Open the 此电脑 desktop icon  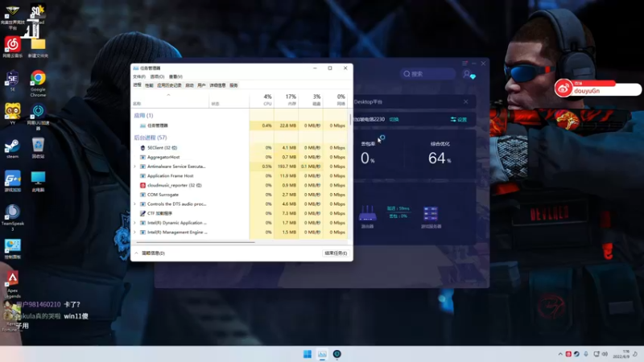point(38,182)
